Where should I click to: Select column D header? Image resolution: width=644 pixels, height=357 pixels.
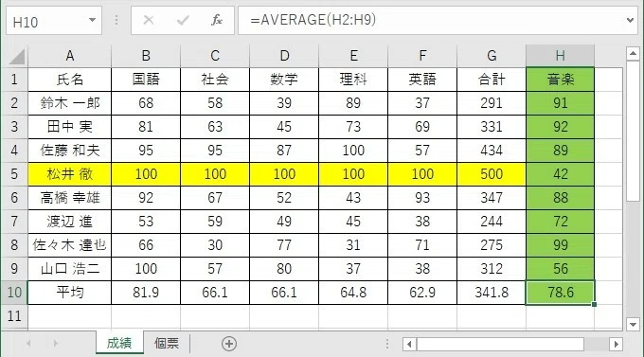pyautogui.click(x=284, y=56)
